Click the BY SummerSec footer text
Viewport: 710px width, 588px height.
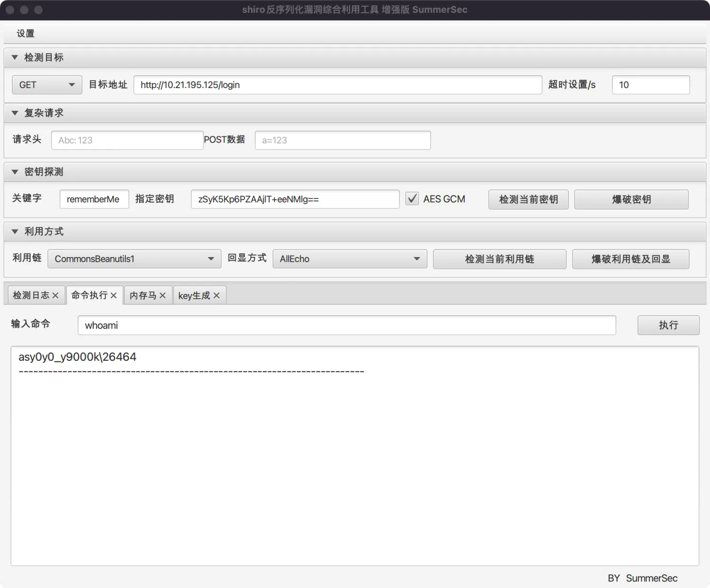point(642,578)
